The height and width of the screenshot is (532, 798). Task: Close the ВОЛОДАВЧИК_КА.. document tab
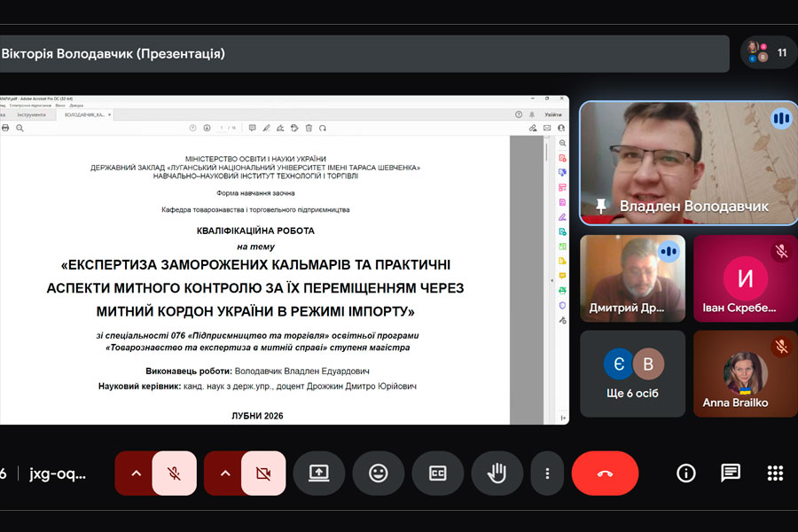(x=109, y=115)
